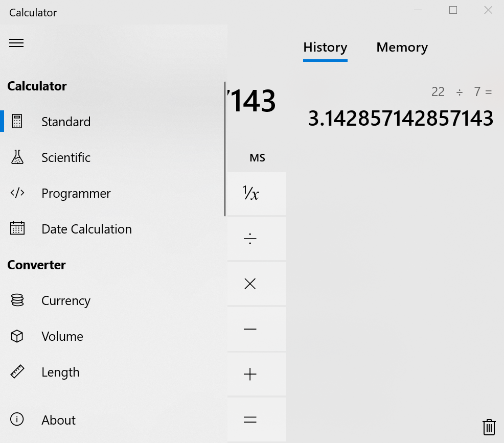Open the About page
Screen dimensions: 504x443
[58, 419]
